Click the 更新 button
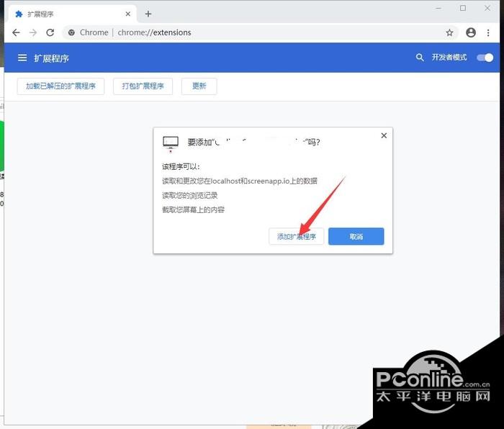 point(199,86)
